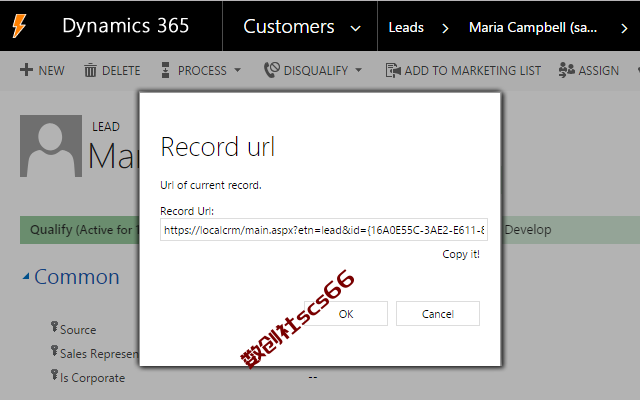Image resolution: width=640 pixels, height=400 pixels.
Task: Click the Is Corporate field label
Action: coord(92,378)
